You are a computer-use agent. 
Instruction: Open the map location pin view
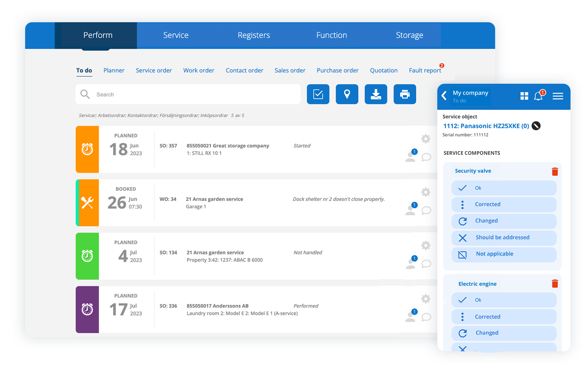click(347, 94)
